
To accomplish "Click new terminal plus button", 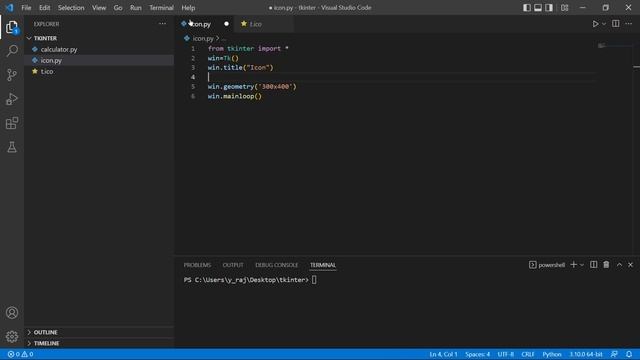I will 573,265.
